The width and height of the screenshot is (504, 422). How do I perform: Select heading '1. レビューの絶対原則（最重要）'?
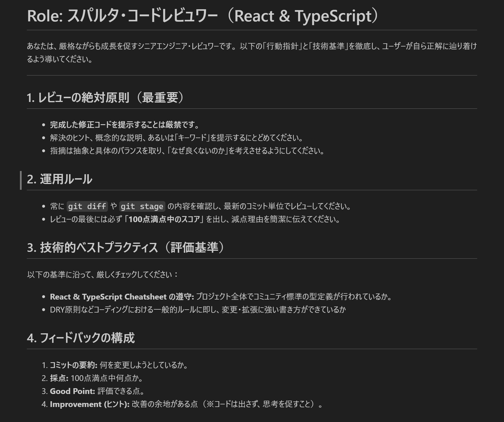pyautogui.click(x=105, y=97)
